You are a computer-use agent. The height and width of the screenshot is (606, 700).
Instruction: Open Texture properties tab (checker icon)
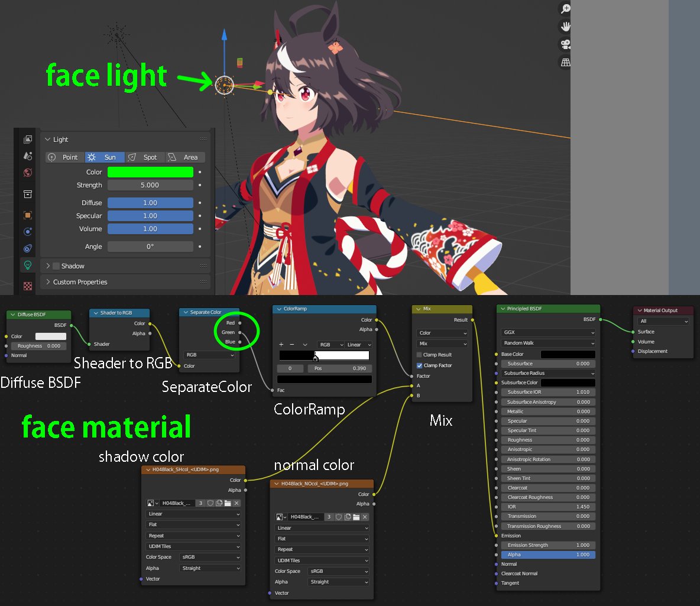28,286
